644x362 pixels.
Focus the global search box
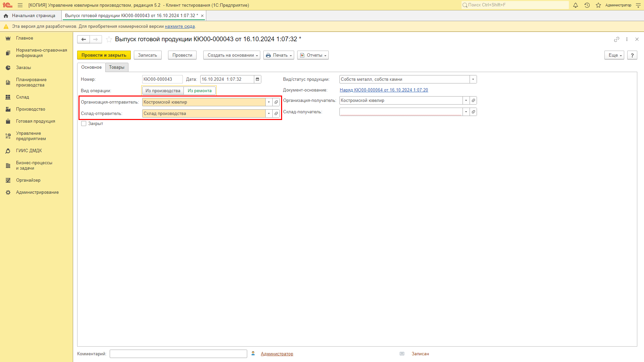[515, 5]
